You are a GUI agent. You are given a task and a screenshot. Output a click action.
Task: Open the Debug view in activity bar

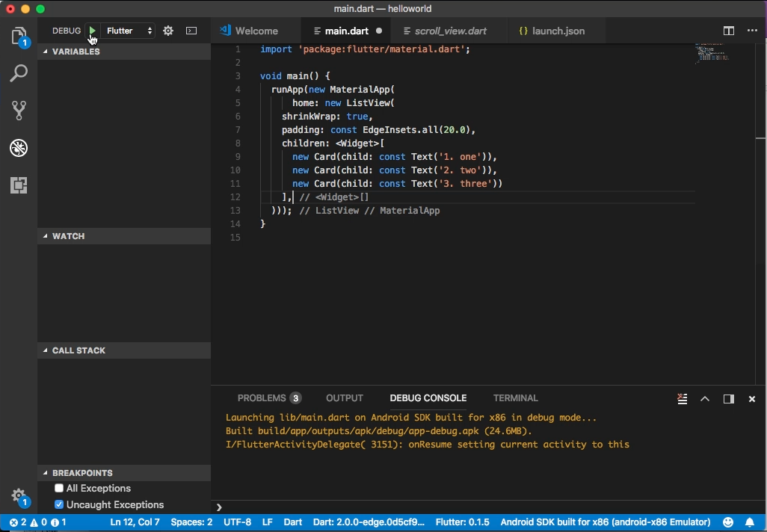click(19, 148)
